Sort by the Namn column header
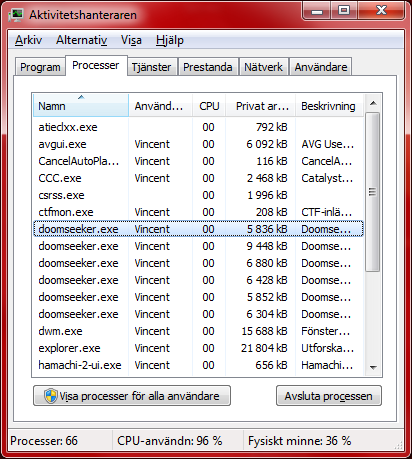Image resolution: width=412 pixels, height=459 pixels. click(81, 106)
